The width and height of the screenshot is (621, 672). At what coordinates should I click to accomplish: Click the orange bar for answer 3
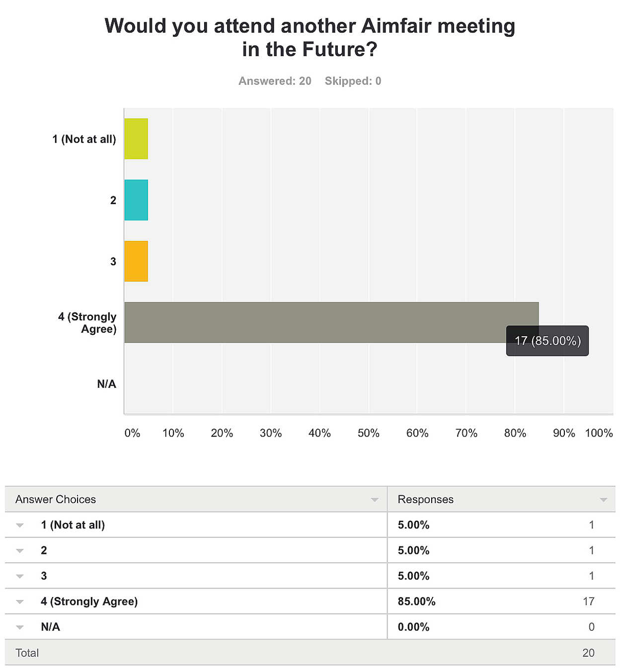pyautogui.click(x=136, y=261)
